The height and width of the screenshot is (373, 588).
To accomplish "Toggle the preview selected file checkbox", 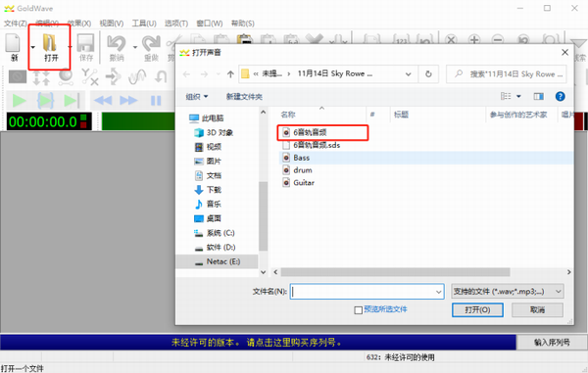I will pyautogui.click(x=358, y=310).
